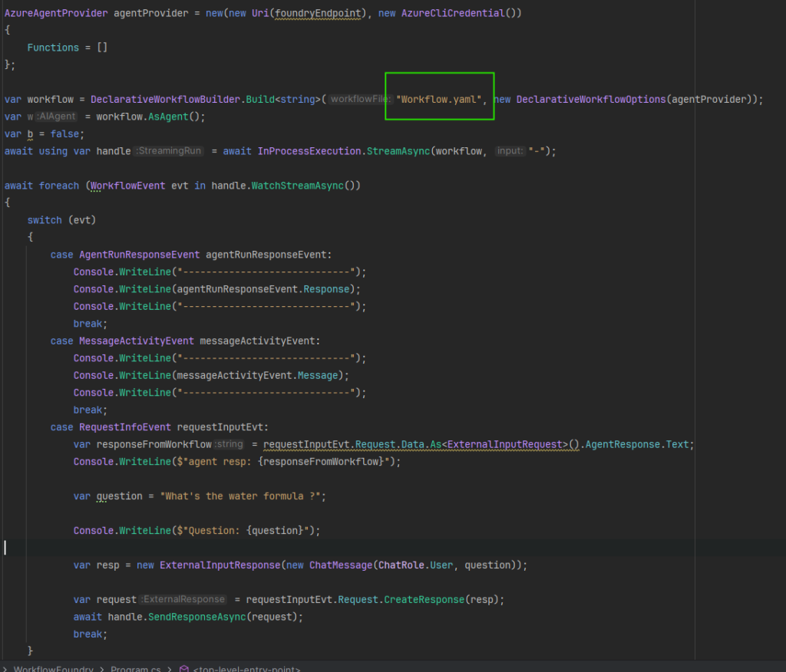Click the underlined foundryEndpoint variable
786x672 pixels.
click(322, 13)
